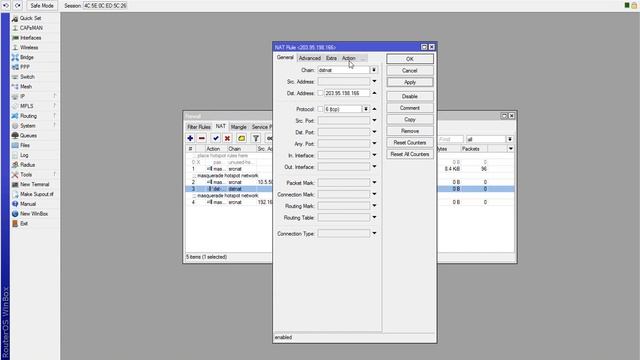640x360 pixels.
Task: Open the Manual
Action: (x=28, y=204)
